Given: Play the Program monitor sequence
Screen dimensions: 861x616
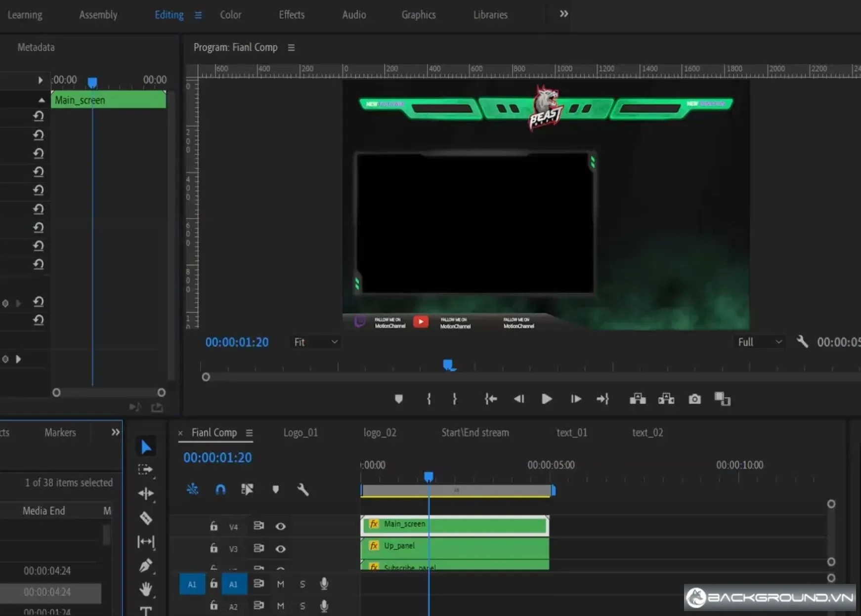Looking at the screenshot, I should [x=547, y=399].
